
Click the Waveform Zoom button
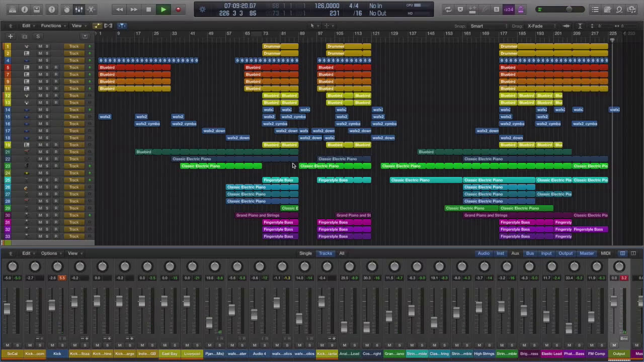click(x=567, y=26)
